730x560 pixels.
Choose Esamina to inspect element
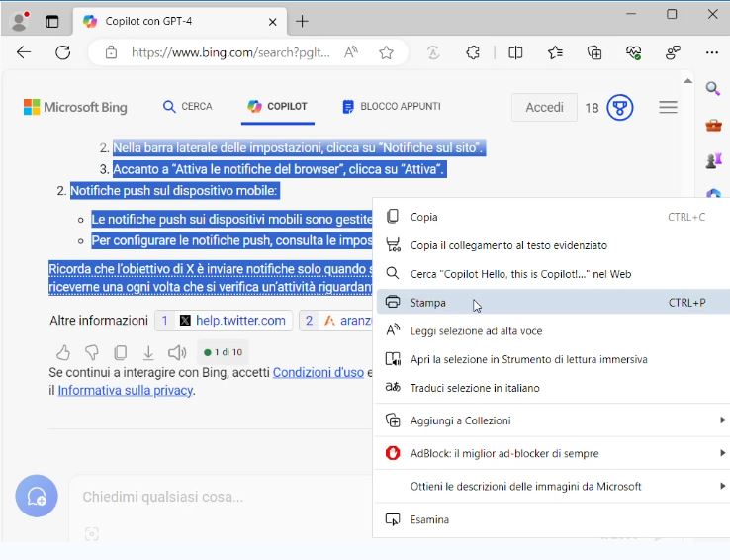click(551, 519)
